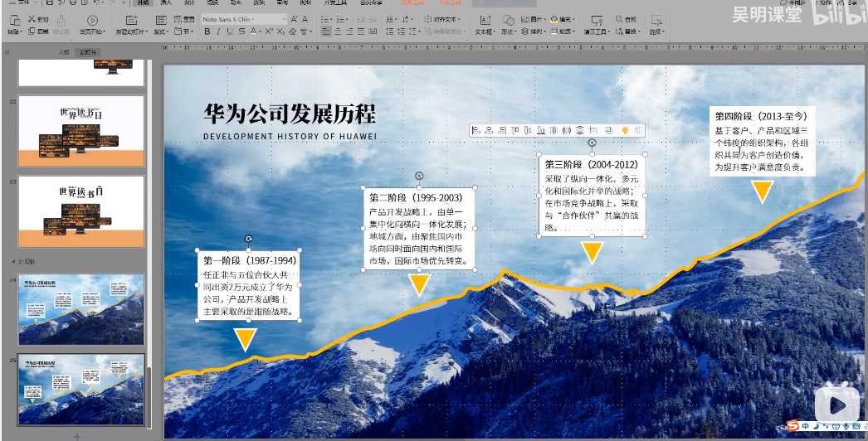Switch to the Slides (幻灯片) pane tab

(x=88, y=52)
